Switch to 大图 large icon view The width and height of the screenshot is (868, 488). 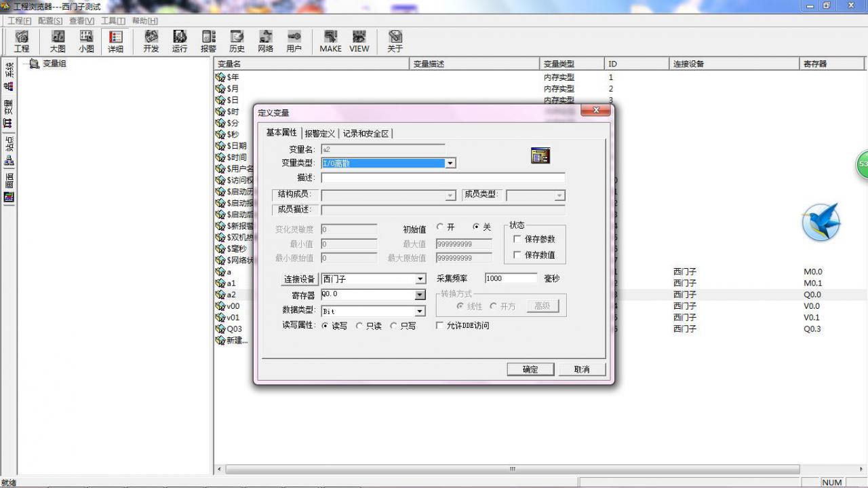coord(58,41)
